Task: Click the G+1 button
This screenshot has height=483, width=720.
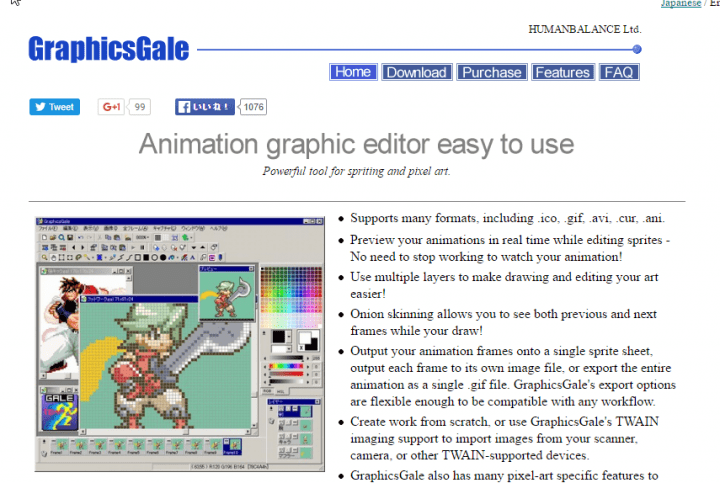Action: pos(111,107)
